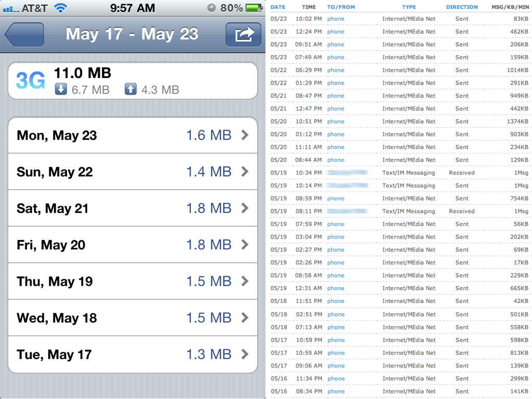
Task: Click phone link for 05/23 10:02 PM
Action: [x=336, y=19]
